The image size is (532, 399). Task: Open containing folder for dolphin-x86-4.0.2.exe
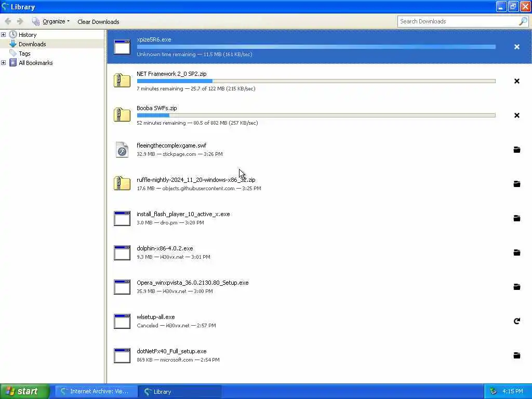coord(517,252)
